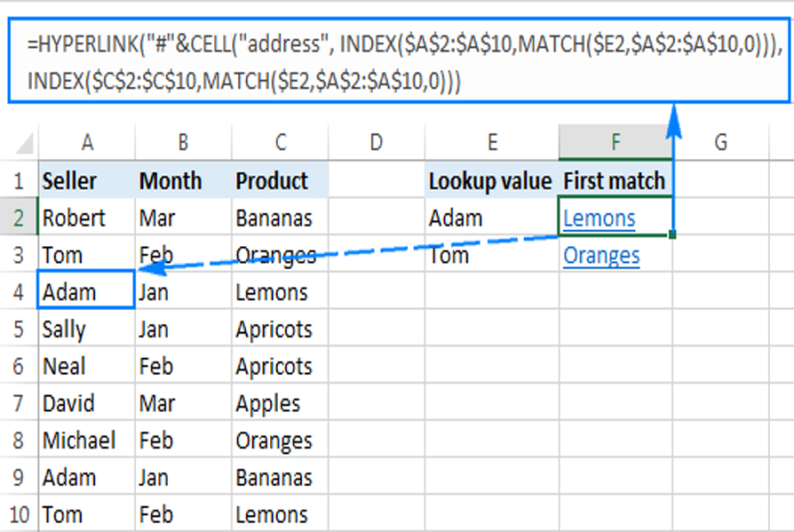Select row 10 header
794x532 pixels.
(19, 514)
